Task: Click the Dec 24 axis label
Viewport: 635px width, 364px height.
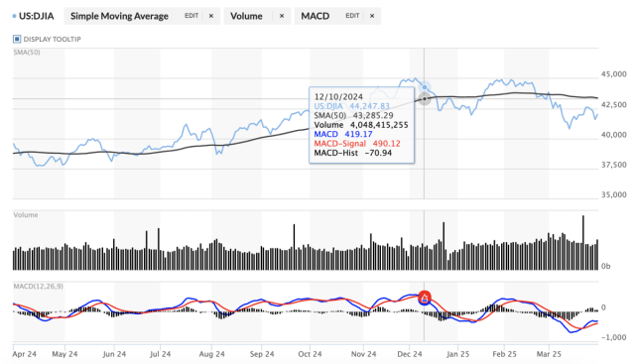Action: pyautogui.click(x=410, y=354)
